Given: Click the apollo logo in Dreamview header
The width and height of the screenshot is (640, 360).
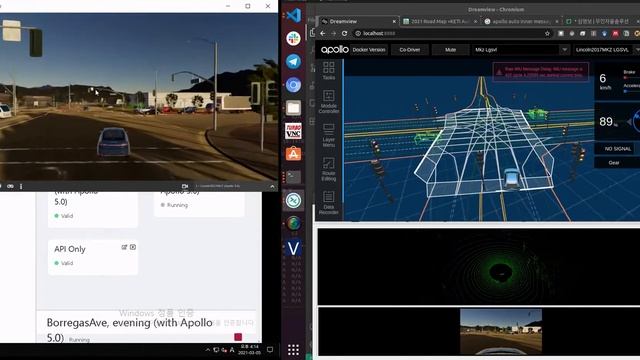Looking at the screenshot, I should pyautogui.click(x=334, y=50).
